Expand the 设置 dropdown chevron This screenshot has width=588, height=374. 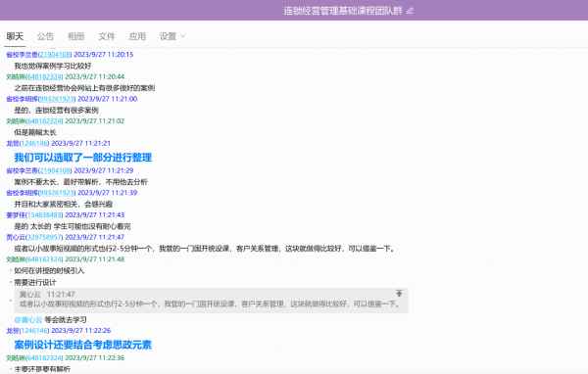183,36
